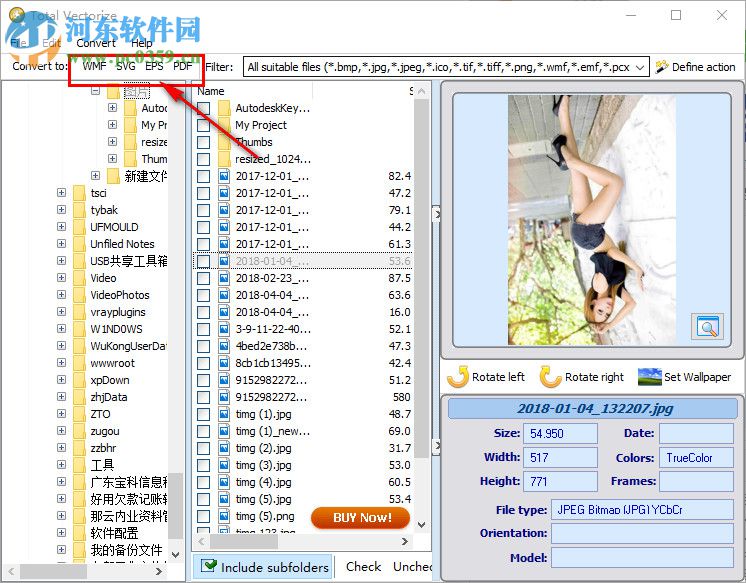Click the 8cb1cb13495 image file icon

point(224,363)
